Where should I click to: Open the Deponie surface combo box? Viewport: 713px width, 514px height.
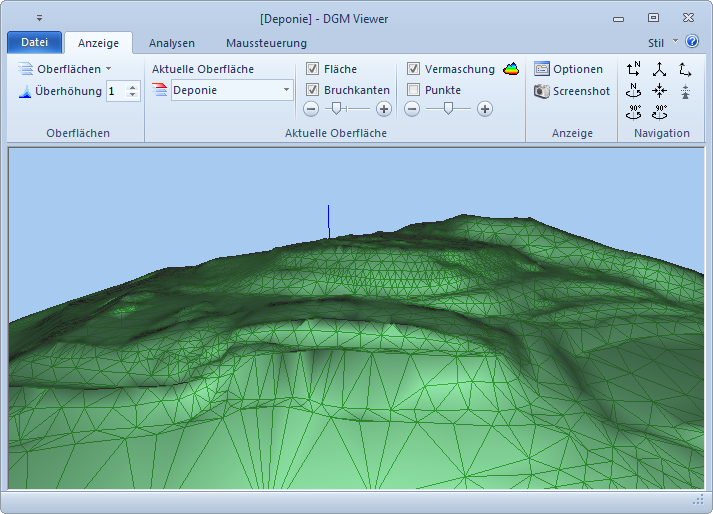point(230,90)
